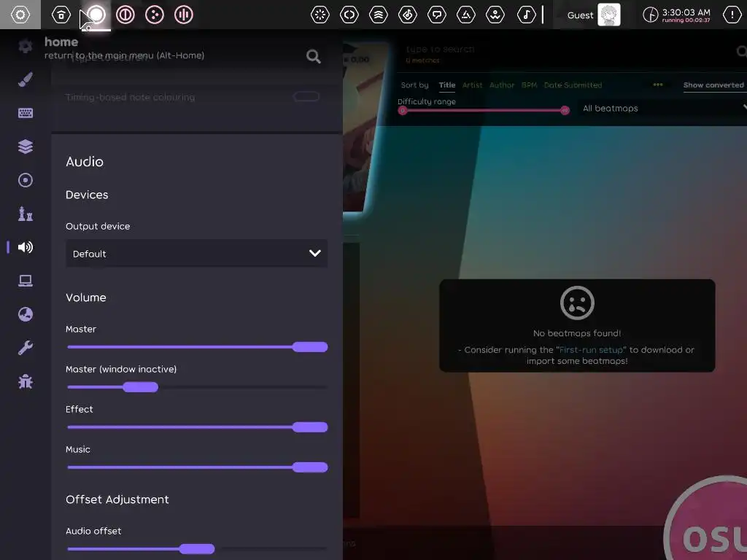Click the Difficulty range upper handle
This screenshot has width=747, height=560.
(565, 111)
